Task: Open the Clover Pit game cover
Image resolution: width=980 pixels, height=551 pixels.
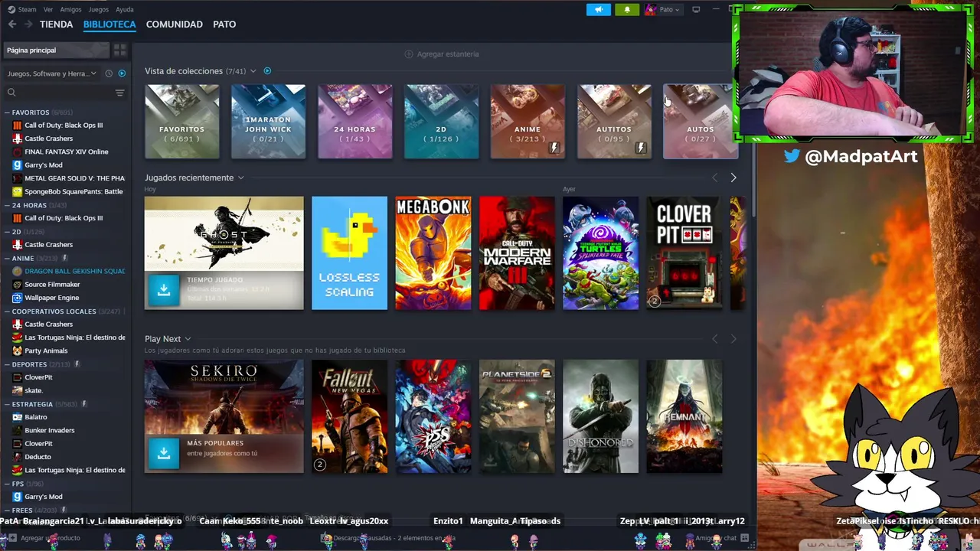Action: point(684,253)
